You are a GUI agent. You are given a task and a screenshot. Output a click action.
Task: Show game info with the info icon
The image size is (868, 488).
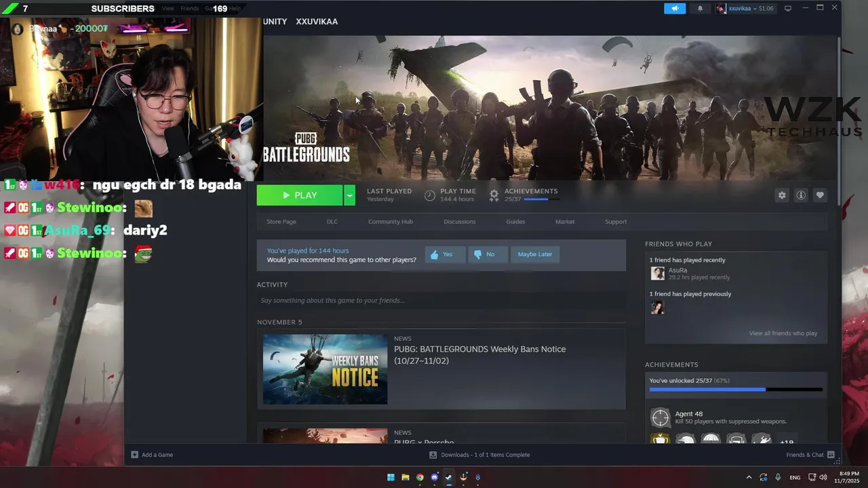coord(801,195)
